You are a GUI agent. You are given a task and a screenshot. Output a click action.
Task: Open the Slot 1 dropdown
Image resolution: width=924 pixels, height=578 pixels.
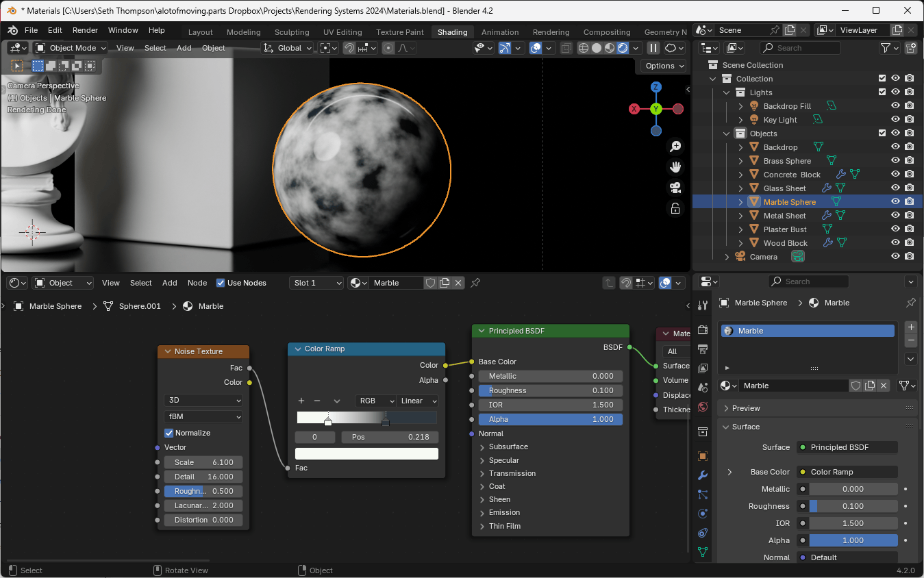point(316,283)
